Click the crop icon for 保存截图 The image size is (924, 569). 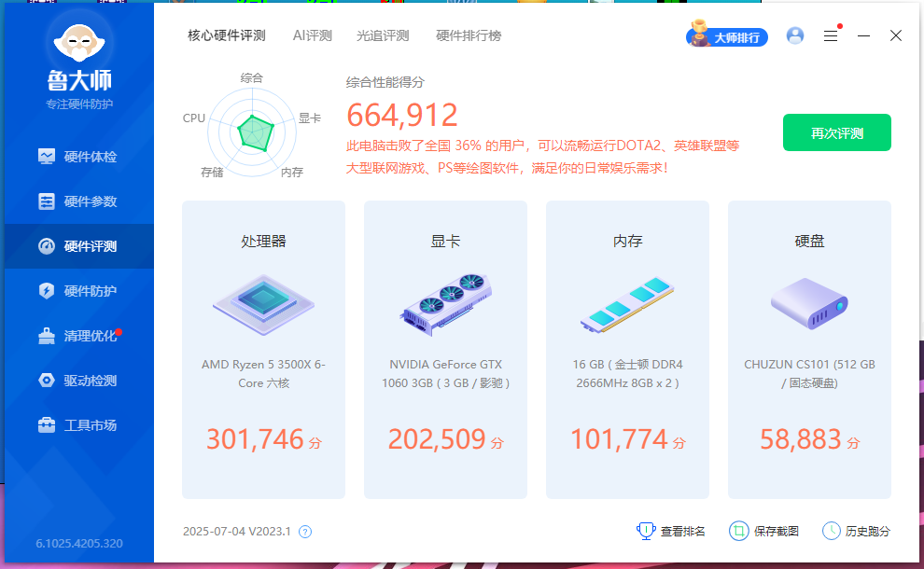click(738, 531)
